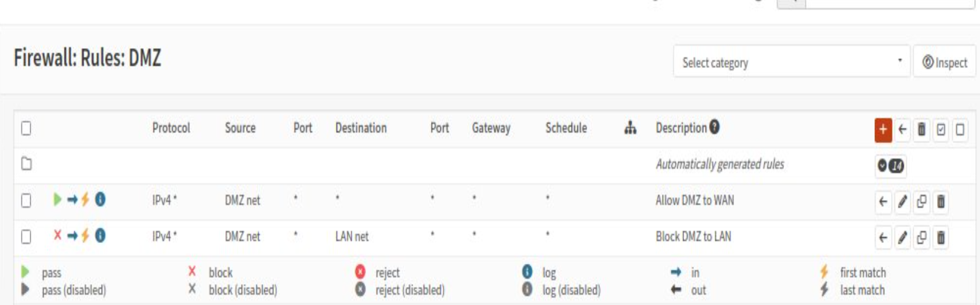Check the select all rules checkbox in header
Screen dimensions: 980x305
[26, 128]
